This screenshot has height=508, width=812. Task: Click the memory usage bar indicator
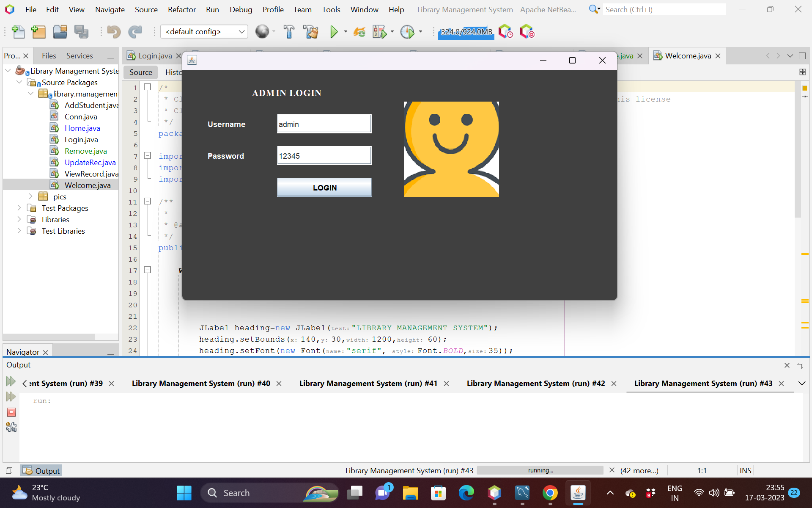pos(466,32)
